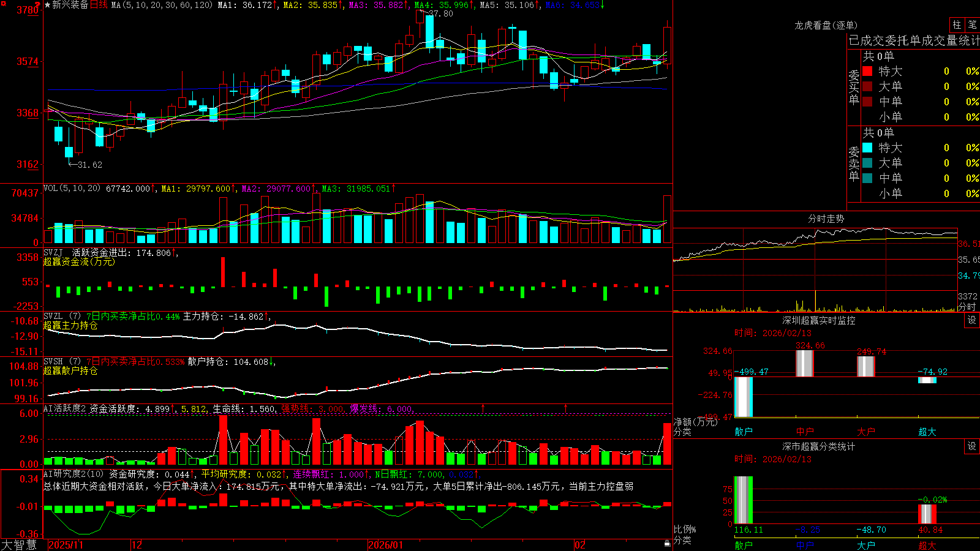
Task: Click the 超赢主力持仓 label
Action: [x=70, y=326]
